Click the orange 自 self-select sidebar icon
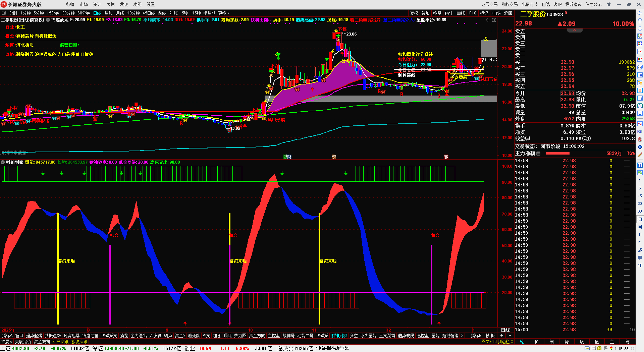Viewport: 644px width, 352px height. pyautogui.click(x=640, y=91)
